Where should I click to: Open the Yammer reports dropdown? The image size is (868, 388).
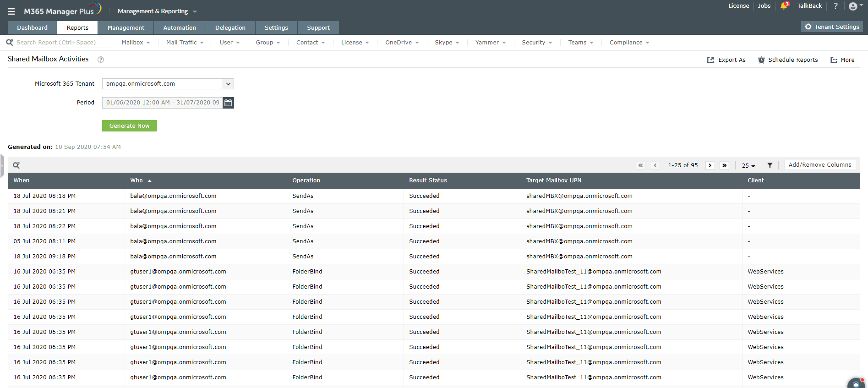coord(491,43)
